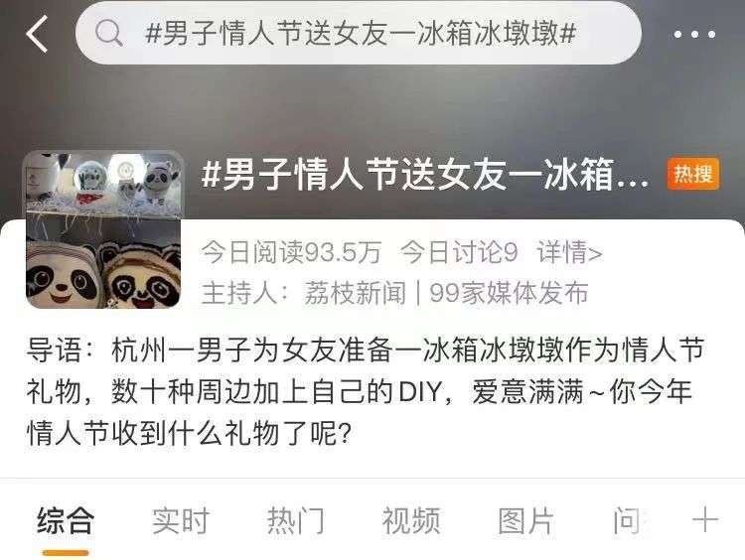
Task: Open host 荔枝新闻 profile link
Action: pyautogui.click(x=355, y=293)
